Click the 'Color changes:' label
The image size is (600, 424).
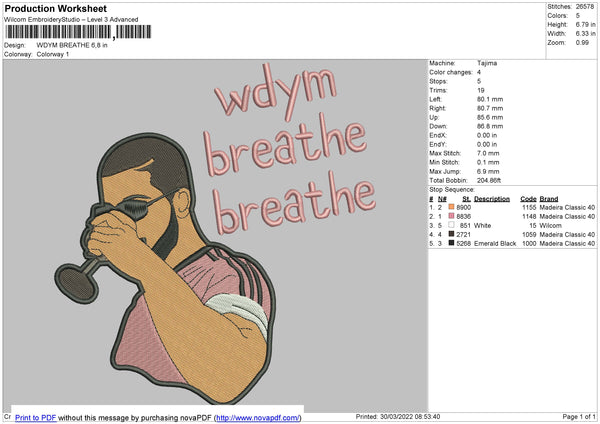[x=451, y=72]
